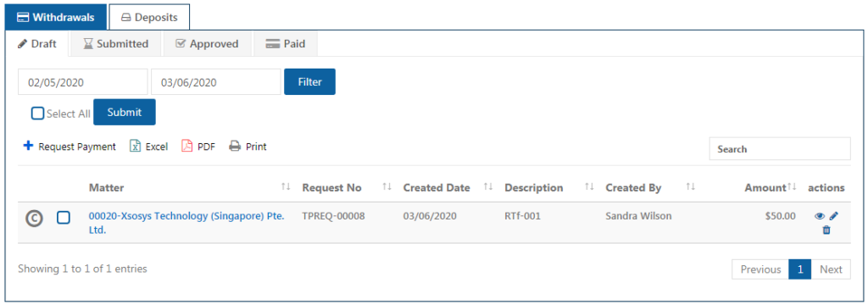Tick the Select All checkbox
This screenshot has width=868, height=305.
(x=37, y=114)
